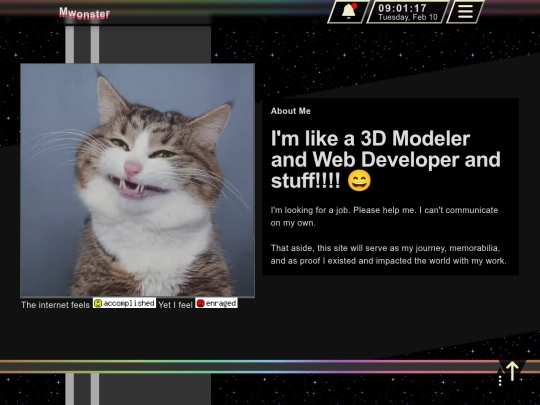Open the notification bell

[349, 12]
